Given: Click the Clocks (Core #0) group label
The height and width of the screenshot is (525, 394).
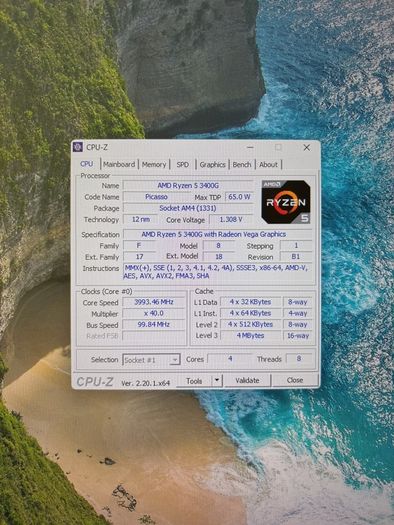Looking at the screenshot, I should 106,292.
